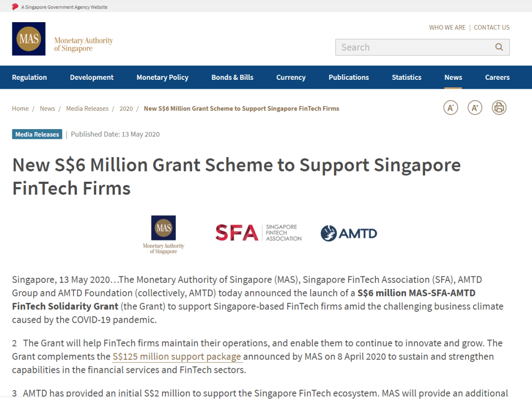This screenshot has height=399, width=532.
Task: Print the page using the printer icon
Action: pyautogui.click(x=499, y=108)
